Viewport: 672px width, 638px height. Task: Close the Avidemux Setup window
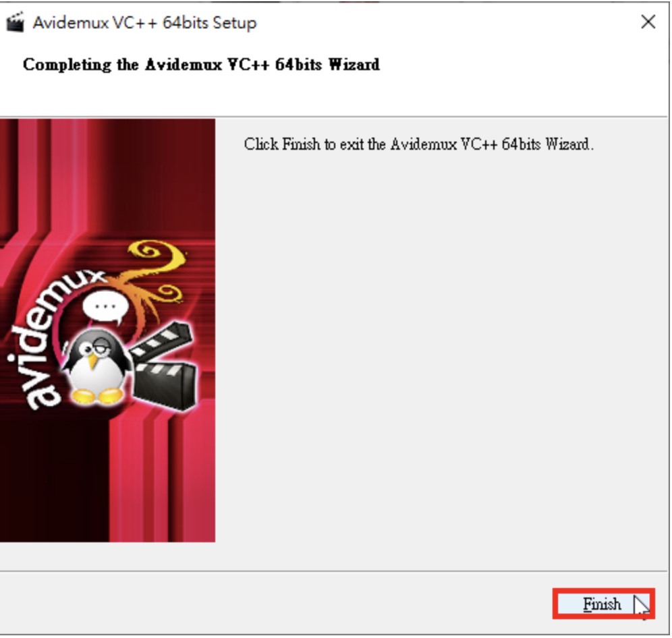[x=648, y=22]
